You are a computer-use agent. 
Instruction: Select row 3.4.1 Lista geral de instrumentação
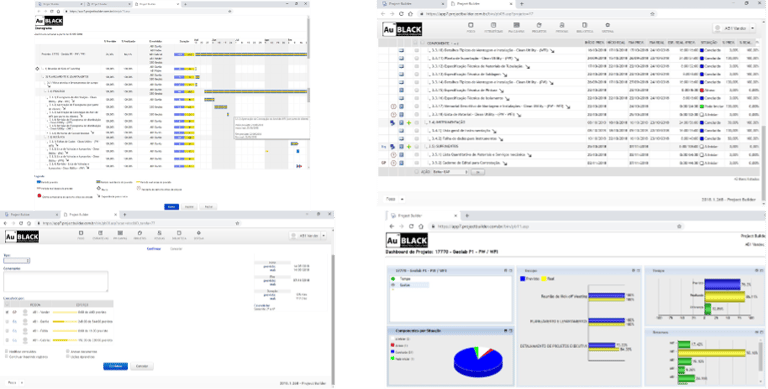coord(417,131)
